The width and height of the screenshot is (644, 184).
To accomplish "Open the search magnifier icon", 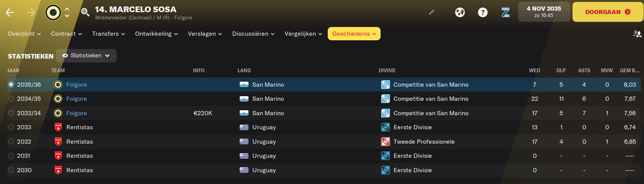I will [85, 13].
